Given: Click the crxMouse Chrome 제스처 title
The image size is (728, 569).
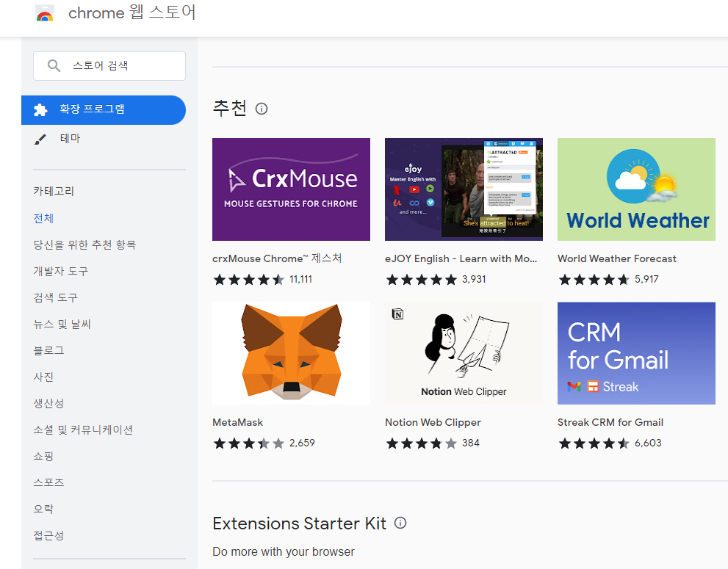Looking at the screenshot, I should point(277,258).
